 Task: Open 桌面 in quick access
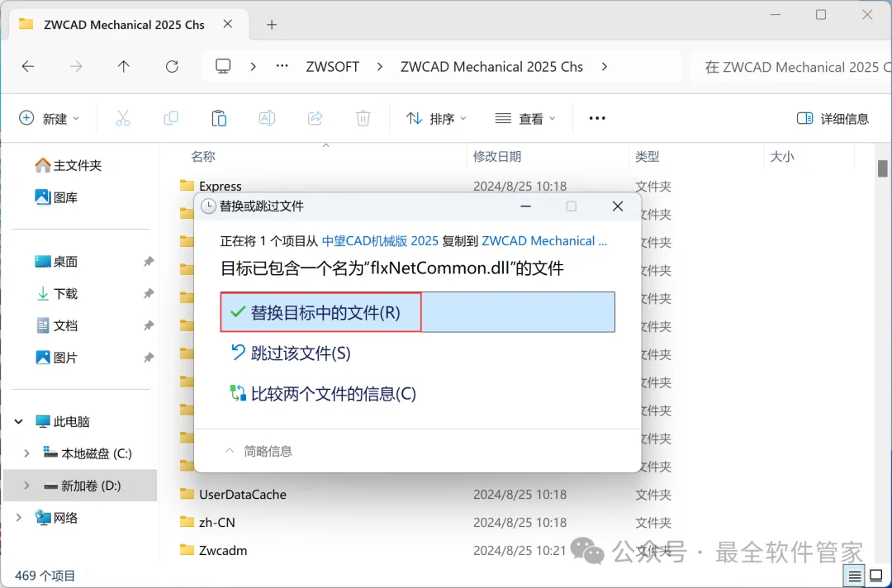(x=56, y=262)
